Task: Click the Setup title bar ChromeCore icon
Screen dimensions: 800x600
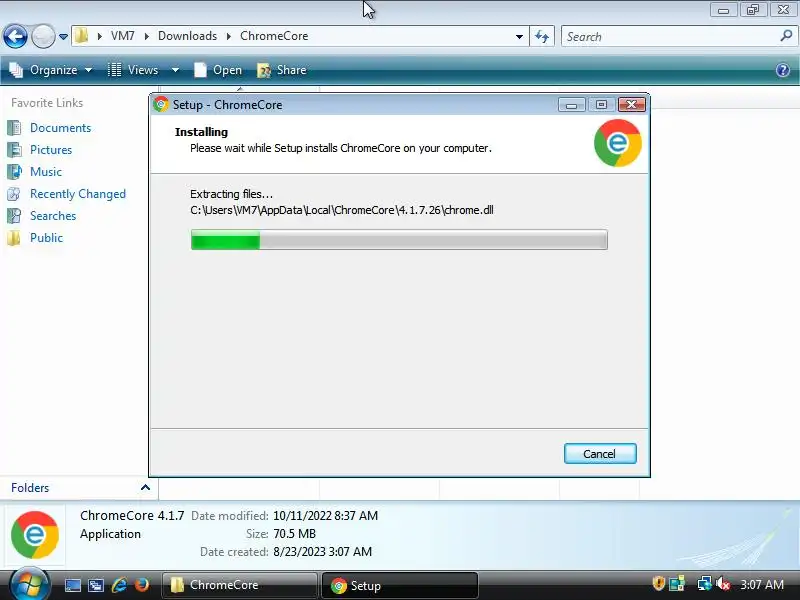Action: (x=161, y=105)
